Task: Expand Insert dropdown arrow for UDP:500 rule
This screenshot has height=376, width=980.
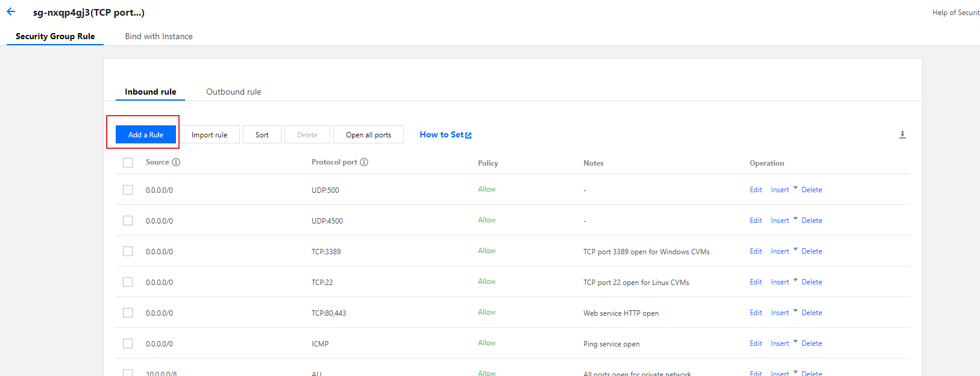Action: 796,188
